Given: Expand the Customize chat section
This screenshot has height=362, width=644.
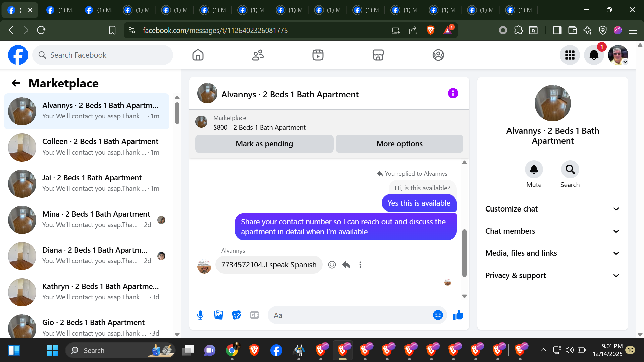Looking at the screenshot, I should click(x=552, y=209).
